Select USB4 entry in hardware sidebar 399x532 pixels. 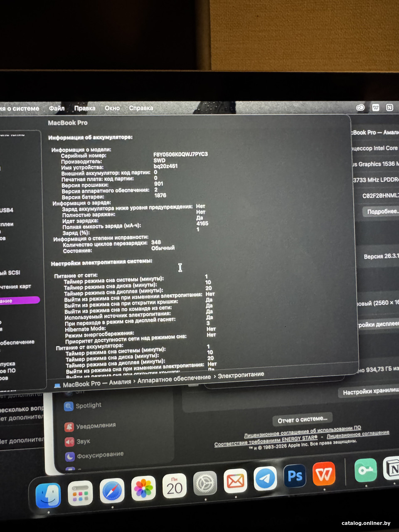7,210
